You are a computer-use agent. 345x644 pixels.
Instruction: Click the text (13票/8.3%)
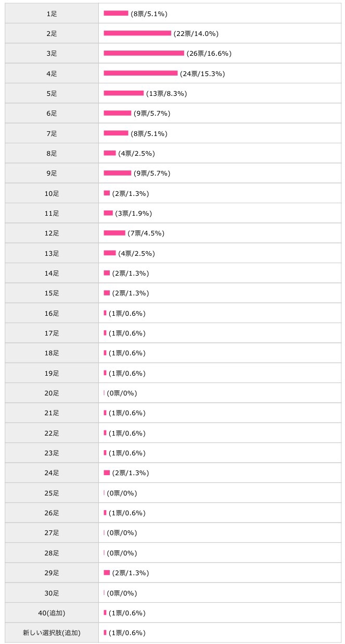[166, 94]
